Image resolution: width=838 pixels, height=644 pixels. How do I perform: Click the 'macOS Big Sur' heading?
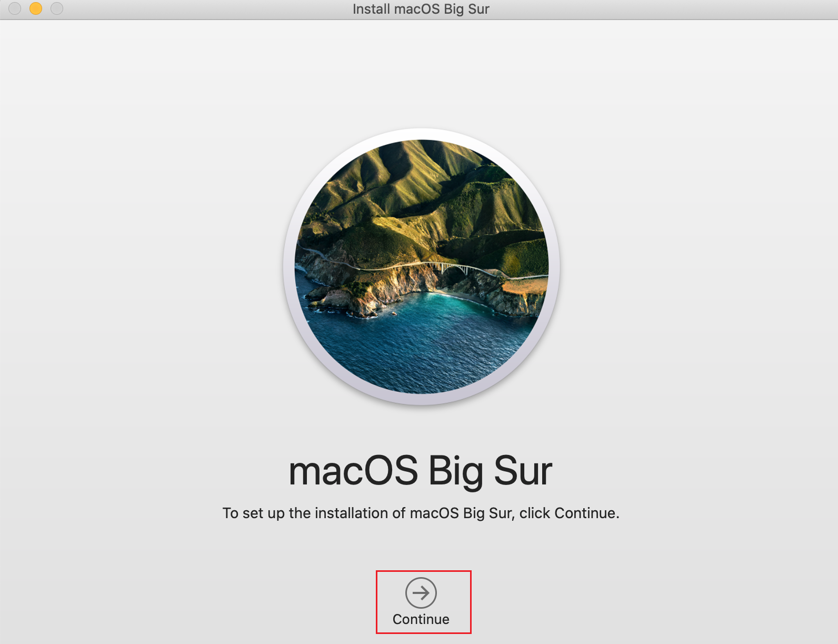tap(421, 471)
